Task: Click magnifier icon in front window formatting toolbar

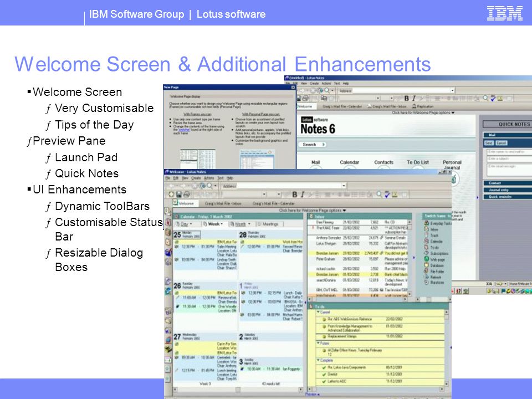Action: click(x=379, y=195)
